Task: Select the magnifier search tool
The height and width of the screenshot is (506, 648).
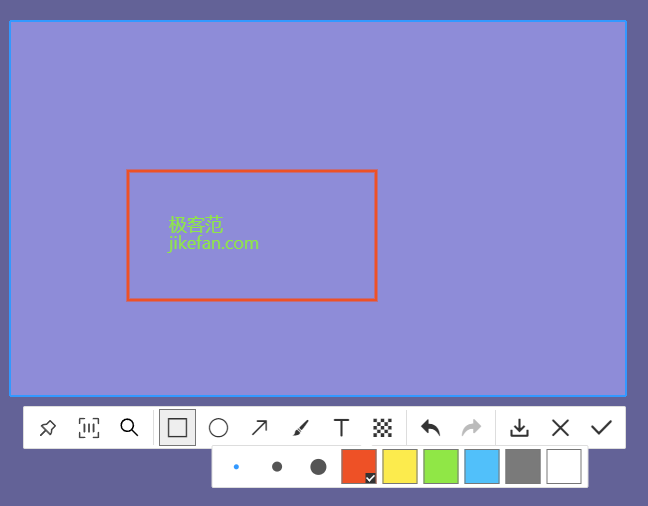Action: click(x=129, y=427)
